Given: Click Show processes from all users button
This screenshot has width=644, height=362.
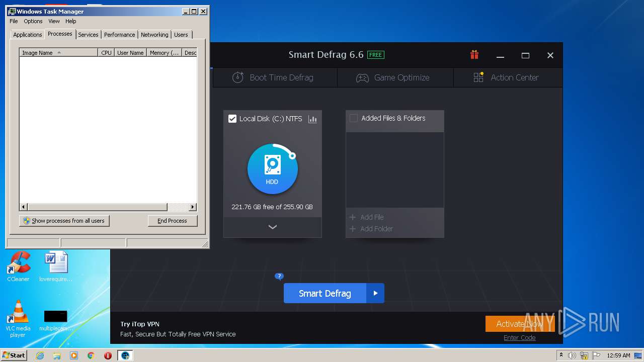Looking at the screenshot, I should coord(64,221).
